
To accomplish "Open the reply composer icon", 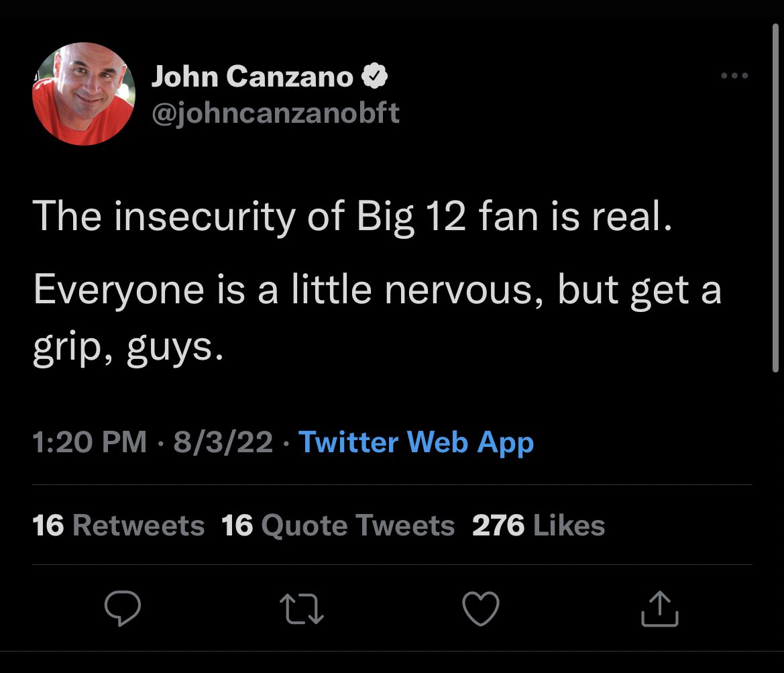I will pos(123,609).
